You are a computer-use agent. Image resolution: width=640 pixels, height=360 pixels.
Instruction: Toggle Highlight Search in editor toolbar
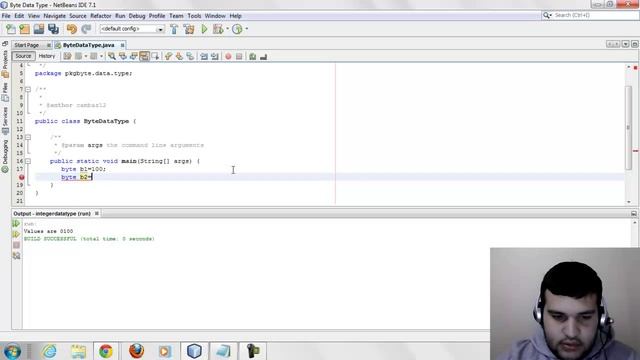(144, 56)
